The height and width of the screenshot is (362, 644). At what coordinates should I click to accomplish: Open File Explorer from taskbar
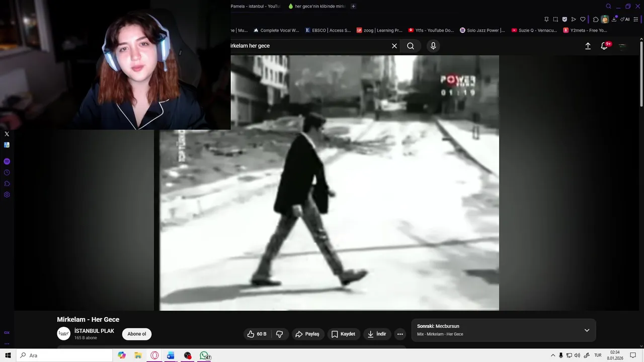point(138,355)
